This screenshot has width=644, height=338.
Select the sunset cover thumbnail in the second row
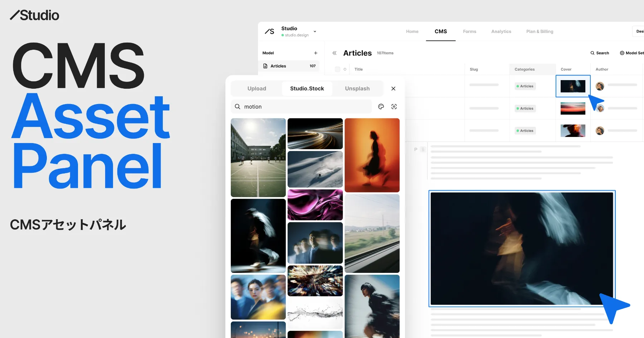(x=573, y=108)
